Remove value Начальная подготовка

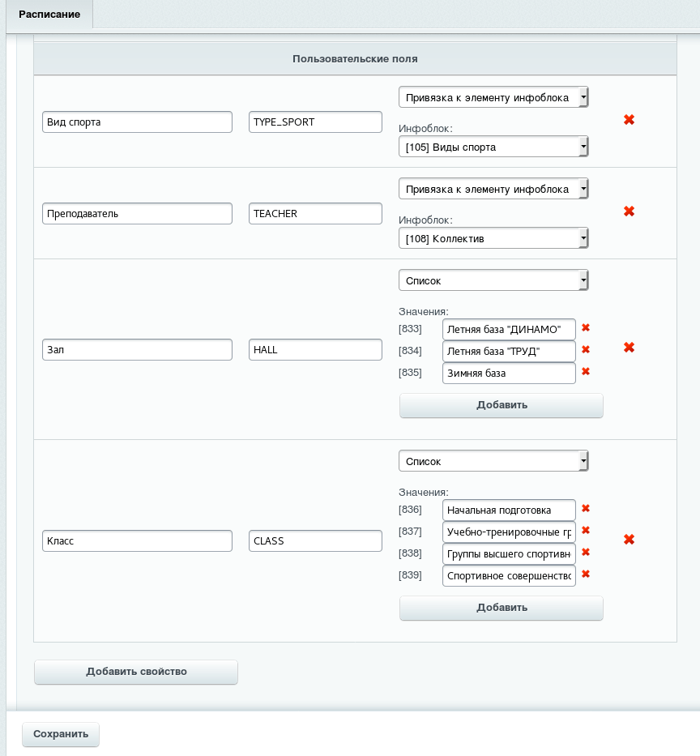586,508
